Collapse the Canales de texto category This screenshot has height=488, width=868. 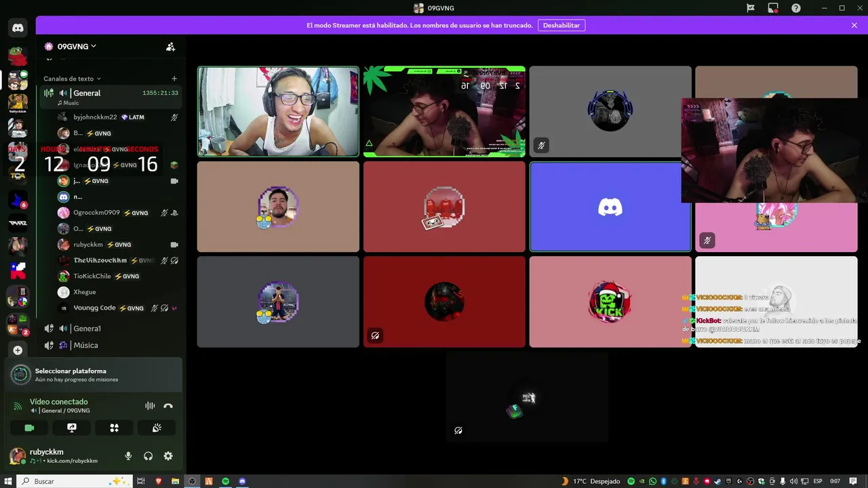72,79
